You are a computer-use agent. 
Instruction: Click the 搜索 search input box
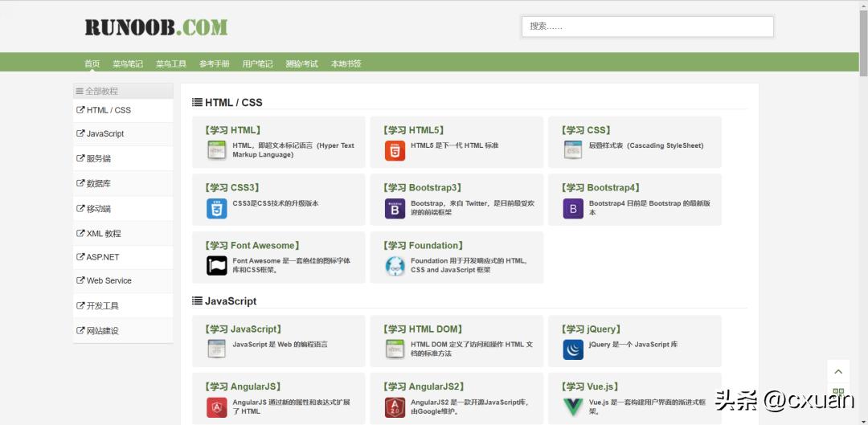point(647,26)
